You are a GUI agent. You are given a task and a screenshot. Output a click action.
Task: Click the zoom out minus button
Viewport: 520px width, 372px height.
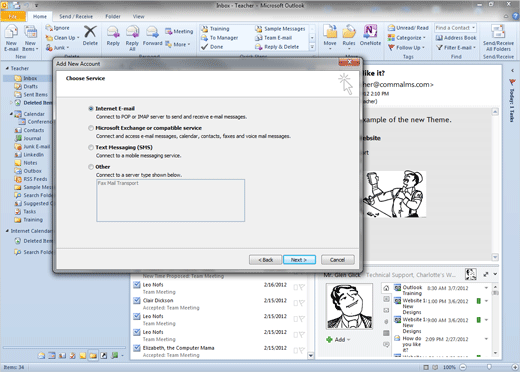[x=463, y=367]
